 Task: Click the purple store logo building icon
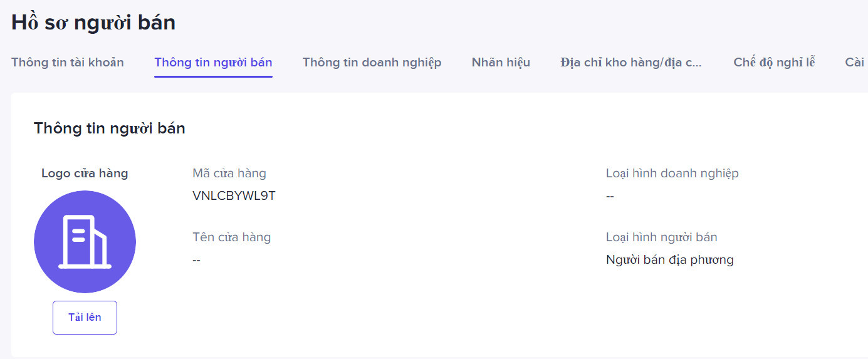pos(85,242)
